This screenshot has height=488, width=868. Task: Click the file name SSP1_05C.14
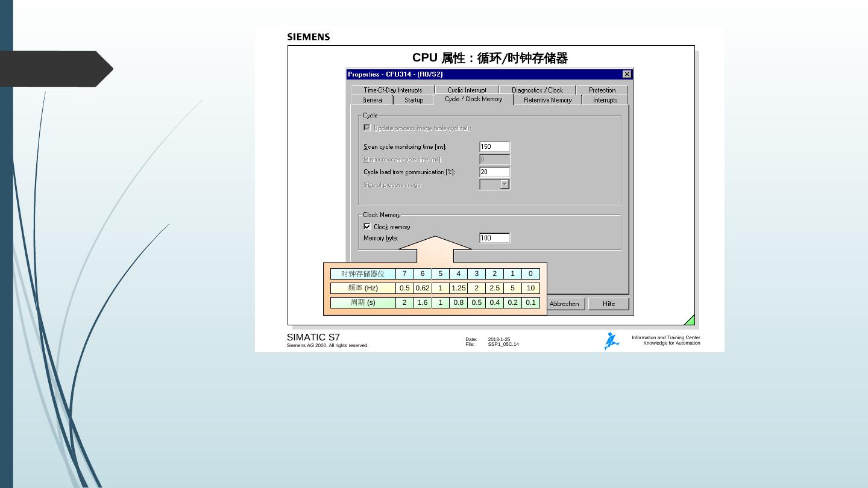(x=503, y=345)
